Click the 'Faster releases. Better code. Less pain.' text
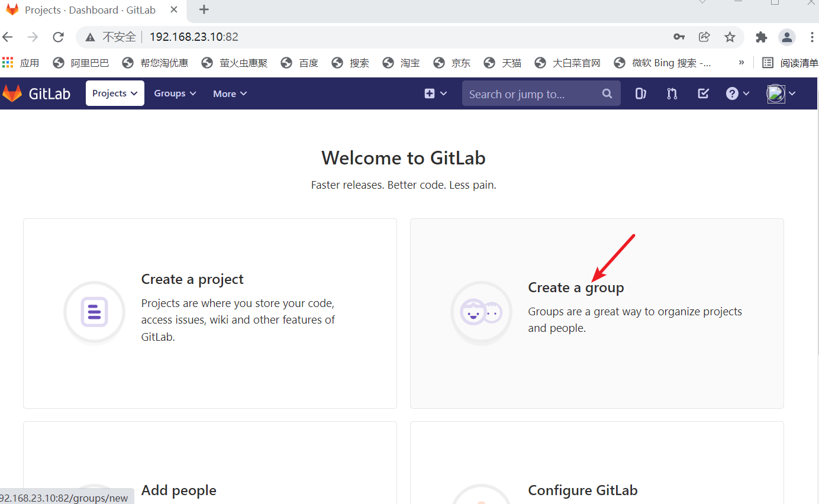The image size is (819, 504). coord(404,185)
